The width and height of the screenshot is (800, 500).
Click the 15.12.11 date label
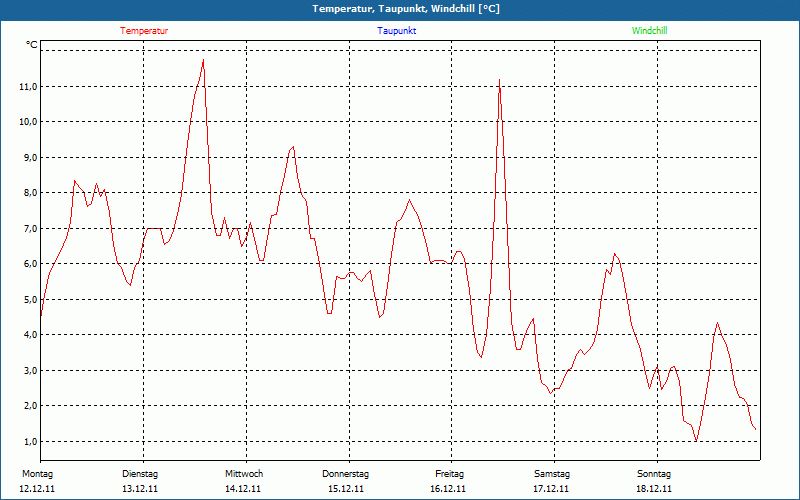346,489
